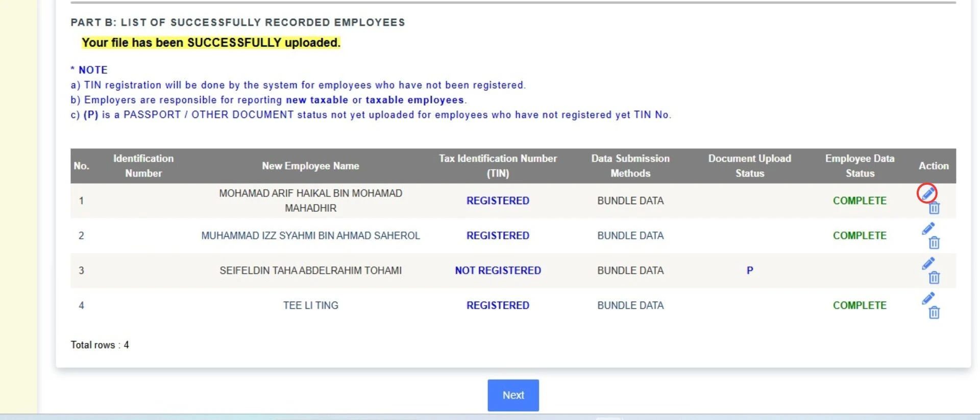This screenshot has width=980, height=420.
Task: Select the Tax Identification Number column header
Action: (x=498, y=166)
